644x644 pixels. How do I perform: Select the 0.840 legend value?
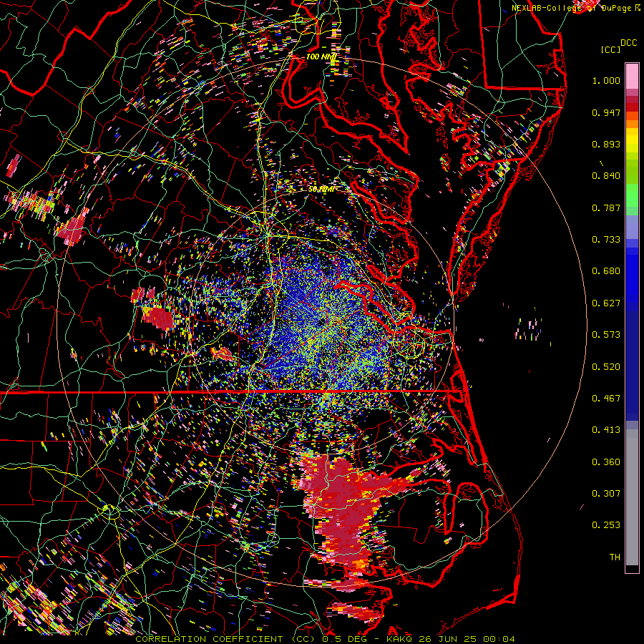[x=606, y=176]
